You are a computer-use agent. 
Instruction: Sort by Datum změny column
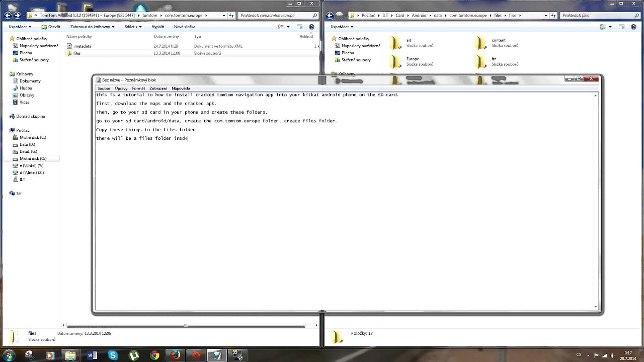166,36
